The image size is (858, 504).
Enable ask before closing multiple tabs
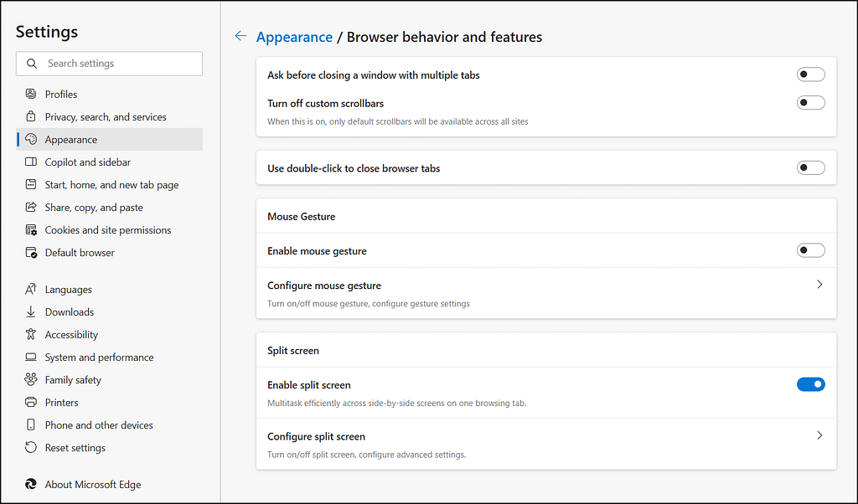(810, 75)
